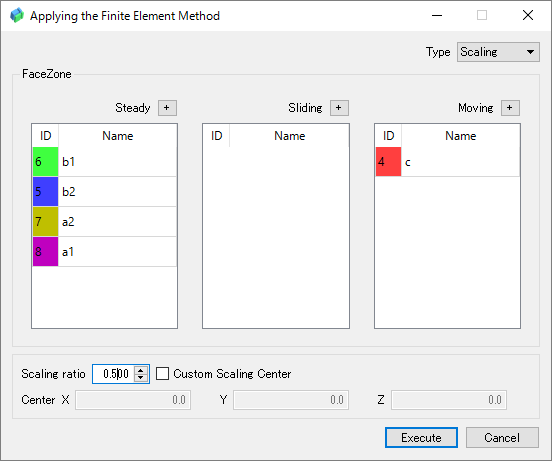The image size is (552, 461).
Task: Add a face zone to Steady list
Action: tap(167, 108)
